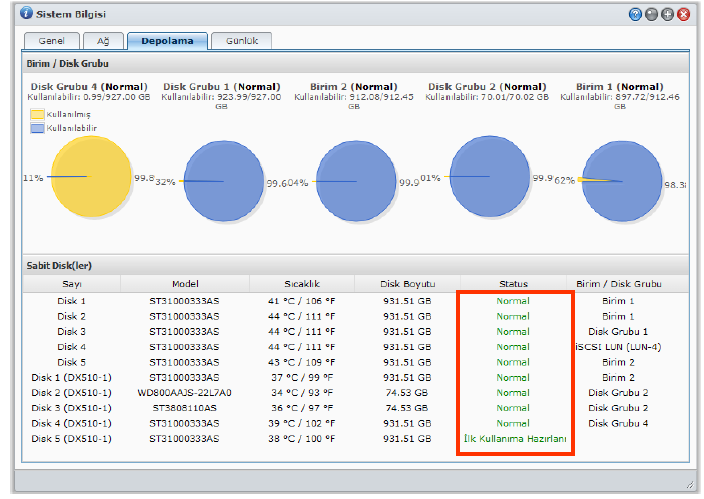Select the Birim 2 pie chart
The height and width of the screenshot is (499, 704).
tap(354, 180)
